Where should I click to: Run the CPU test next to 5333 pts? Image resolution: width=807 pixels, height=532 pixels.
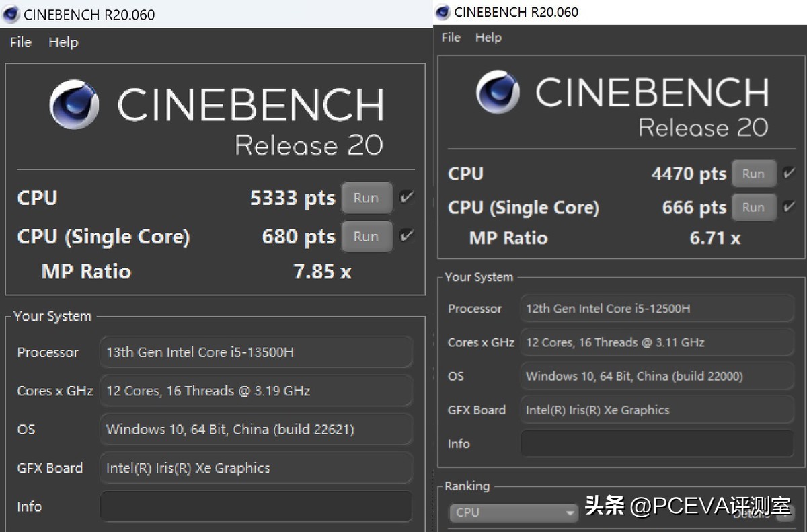point(366,198)
